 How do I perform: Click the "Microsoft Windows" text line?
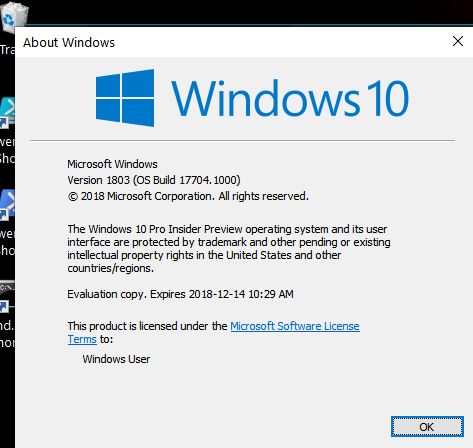point(112,164)
